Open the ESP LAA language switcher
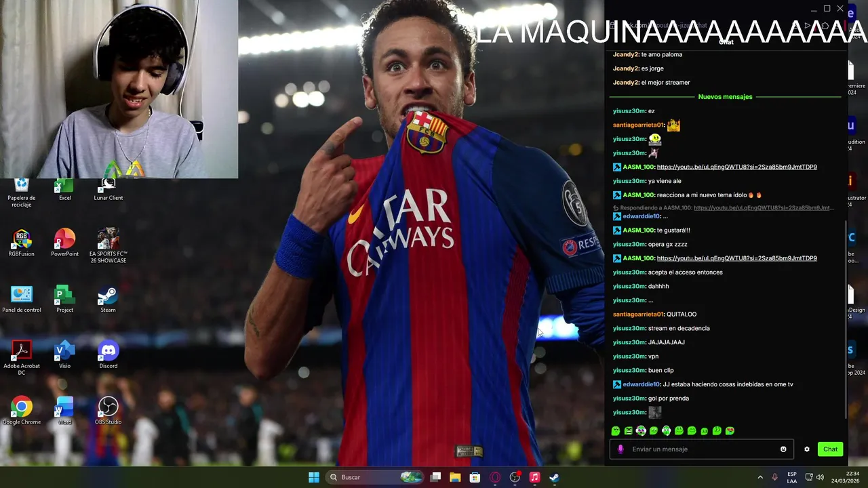This screenshot has height=488, width=868. click(x=792, y=477)
